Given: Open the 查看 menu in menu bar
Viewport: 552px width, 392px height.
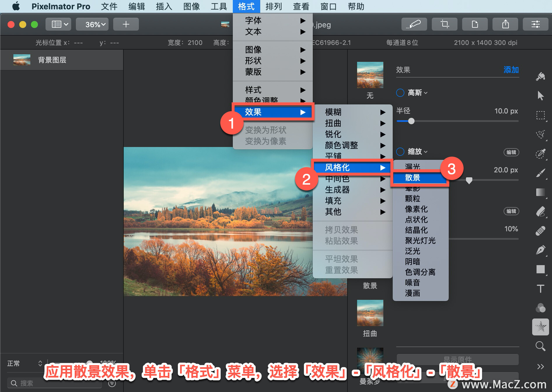Looking at the screenshot, I should pos(301,6).
